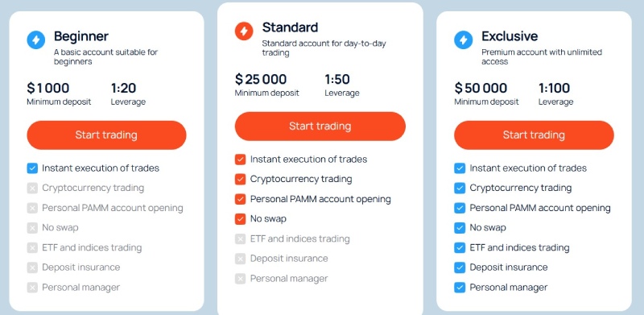
Task: Click the greyed Deposit insurance box under Standard
Action: (240, 259)
